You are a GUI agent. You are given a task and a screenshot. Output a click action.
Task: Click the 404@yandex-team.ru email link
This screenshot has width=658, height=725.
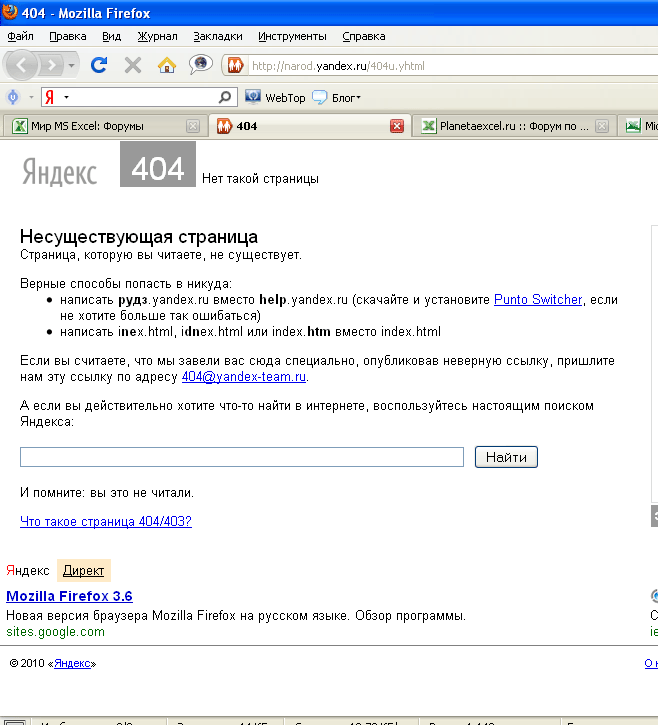(244, 377)
